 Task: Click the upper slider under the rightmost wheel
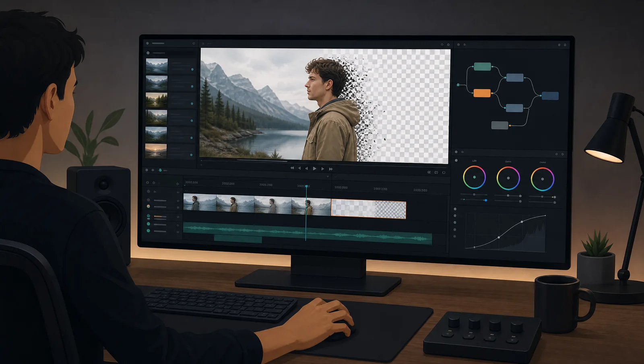tap(542, 197)
